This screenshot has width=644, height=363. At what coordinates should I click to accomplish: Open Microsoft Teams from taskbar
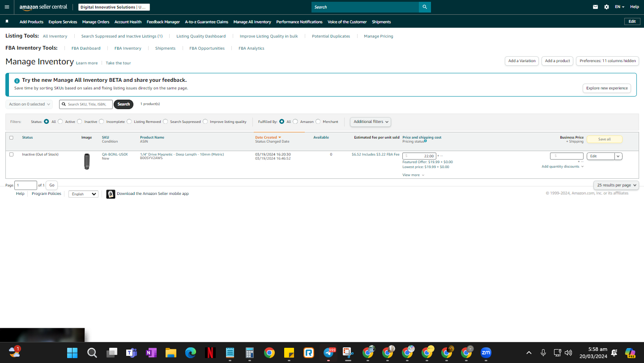pos(131,353)
